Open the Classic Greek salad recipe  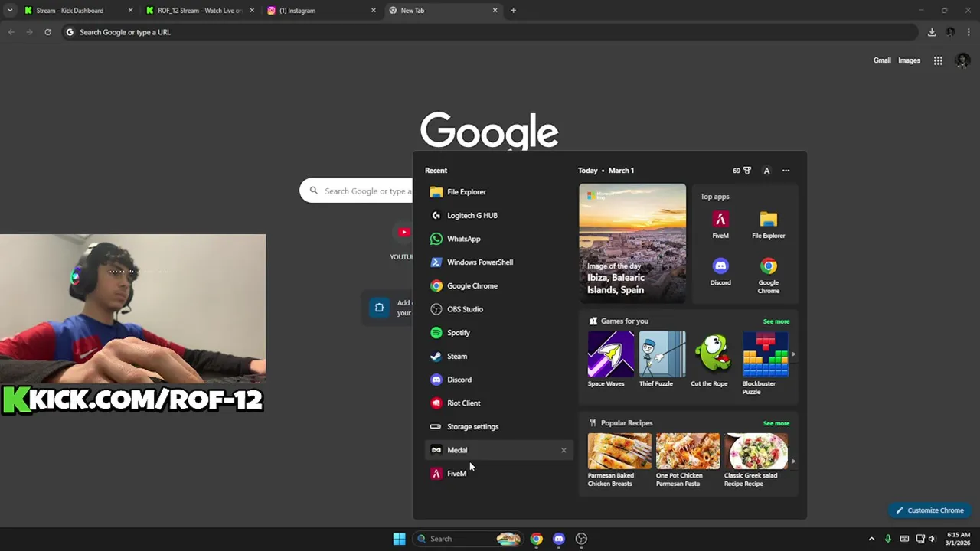755,461
